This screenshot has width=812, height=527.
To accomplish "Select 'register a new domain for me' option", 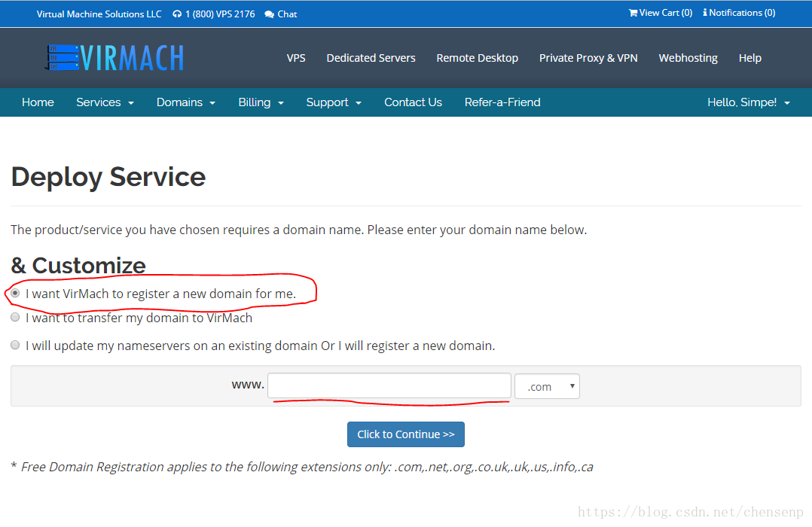I will [x=15, y=293].
